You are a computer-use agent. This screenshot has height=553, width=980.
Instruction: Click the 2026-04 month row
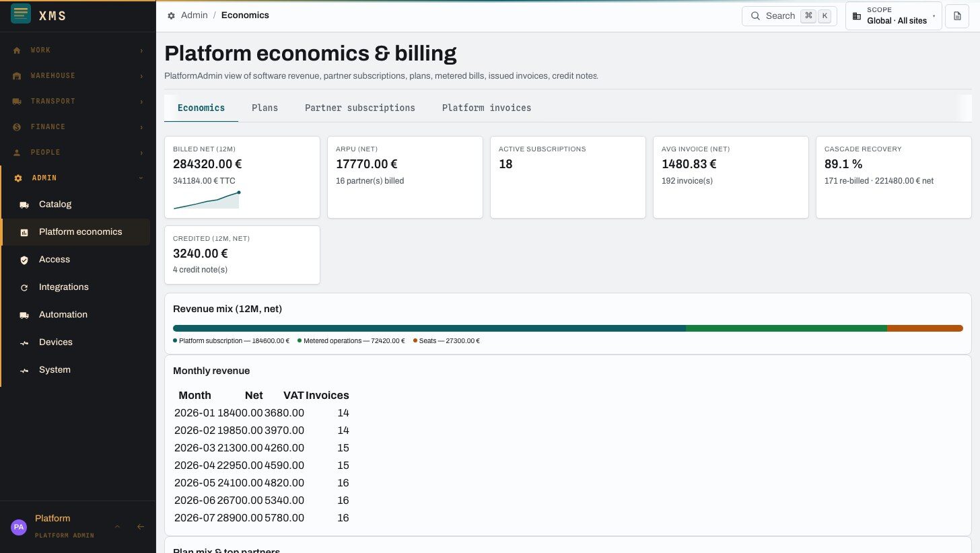[x=262, y=466]
